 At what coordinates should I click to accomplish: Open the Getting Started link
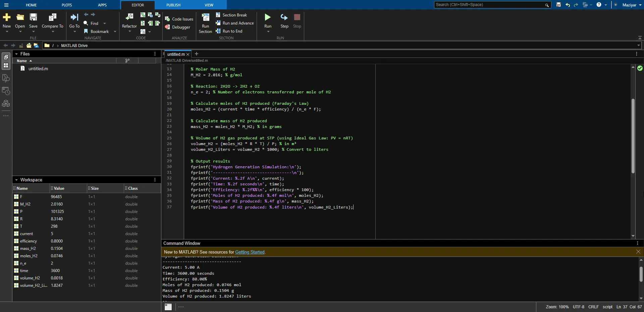(x=250, y=252)
